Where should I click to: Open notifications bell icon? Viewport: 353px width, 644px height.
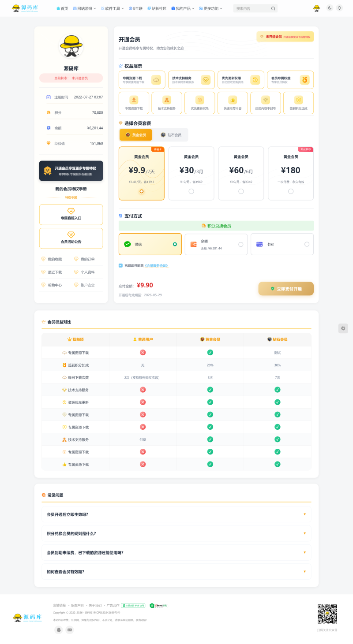[339, 8]
